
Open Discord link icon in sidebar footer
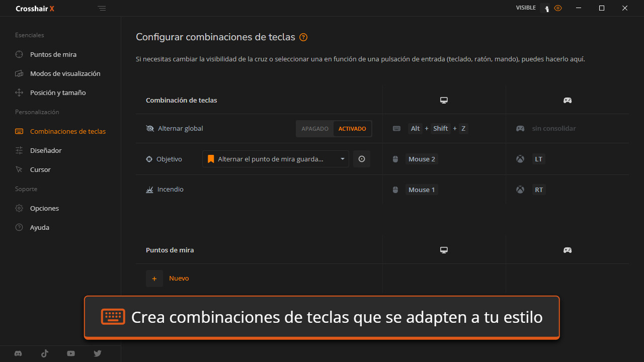click(19, 353)
